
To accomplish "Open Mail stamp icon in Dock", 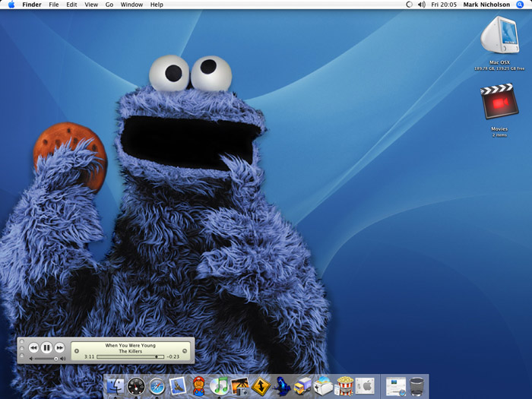I will (x=178, y=386).
